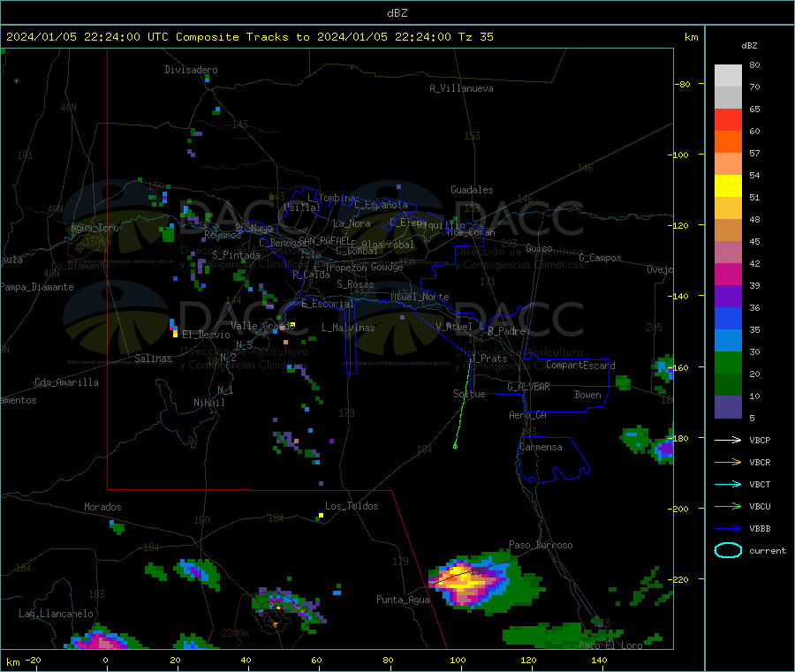The height and width of the screenshot is (672, 795).
Task: Click the orange VBCR arrow legend icon
Action: (x=728, y=462)
